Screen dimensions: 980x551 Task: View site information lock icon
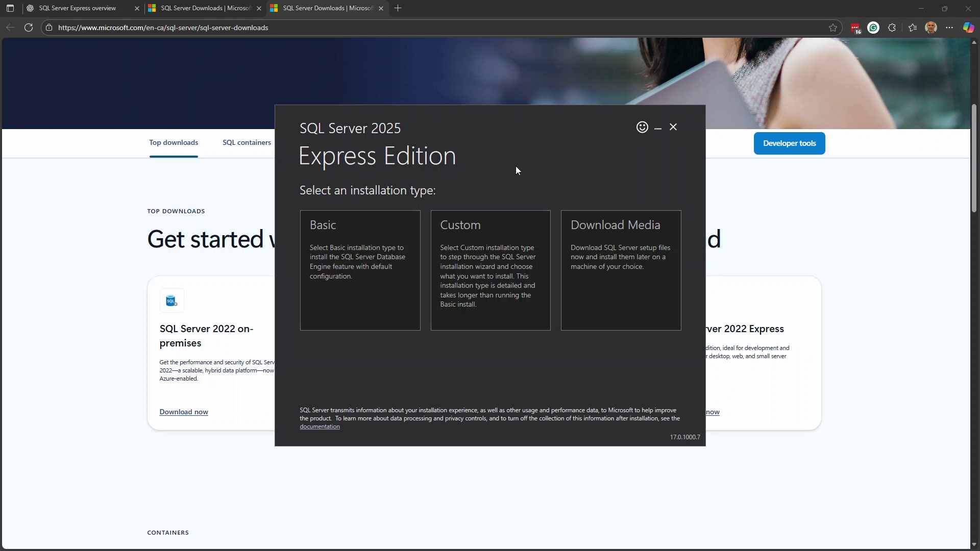coord(49,28)
